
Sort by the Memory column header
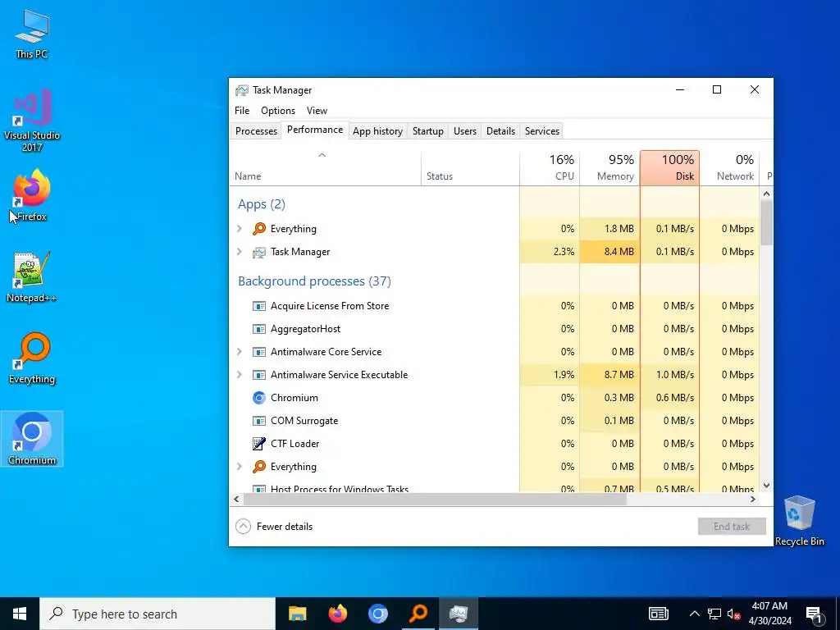click(x=609, y=168)
